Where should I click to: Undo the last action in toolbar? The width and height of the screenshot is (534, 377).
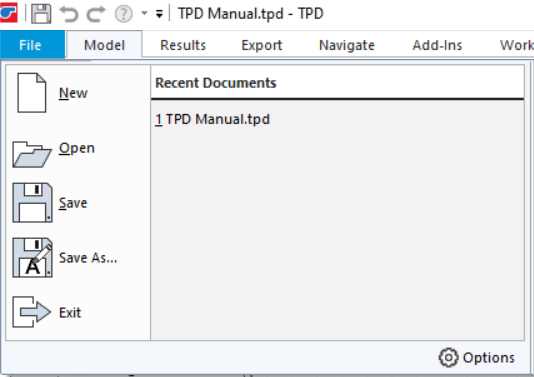[x=69, y=14]
